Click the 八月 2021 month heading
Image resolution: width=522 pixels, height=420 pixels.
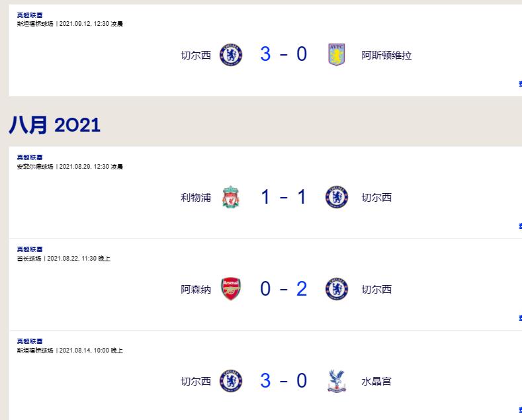pyautogui.click(x=54, y=125)
